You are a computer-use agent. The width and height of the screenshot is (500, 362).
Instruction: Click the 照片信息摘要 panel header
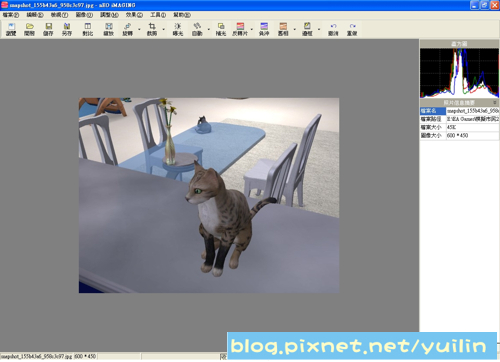pyautogui.click(x=459, y=103)
